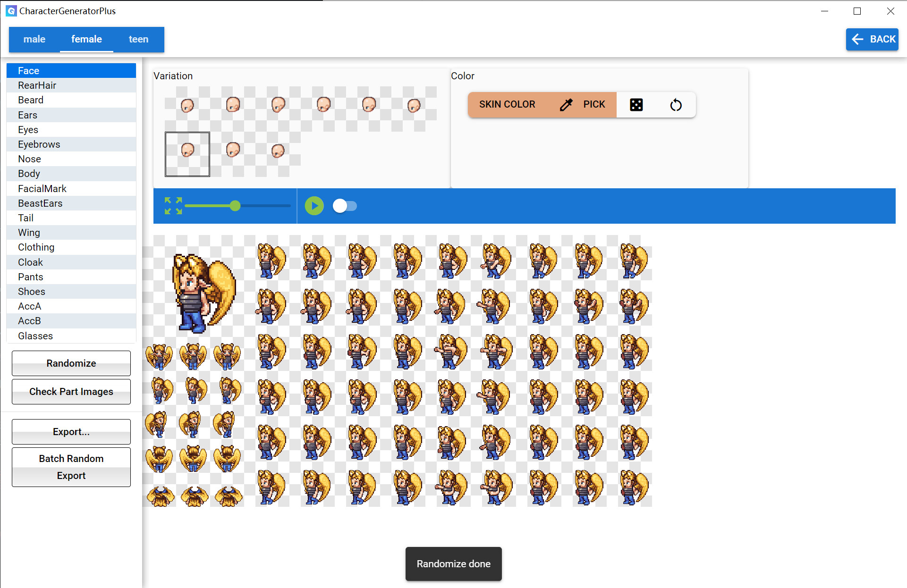
Task: Click the CharacterGeneratorPlus logo in title bar
Action: click(11, 10)
